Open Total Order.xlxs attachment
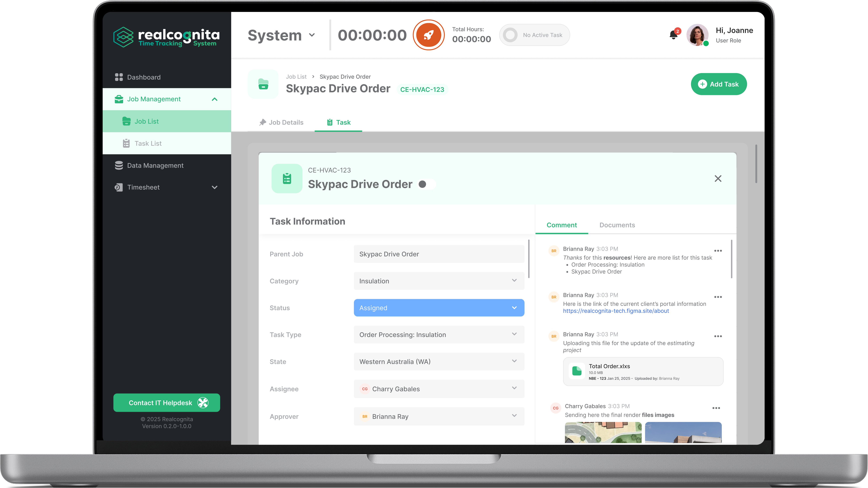Viewport: 868px width, 488px height. tap(643, 372)
